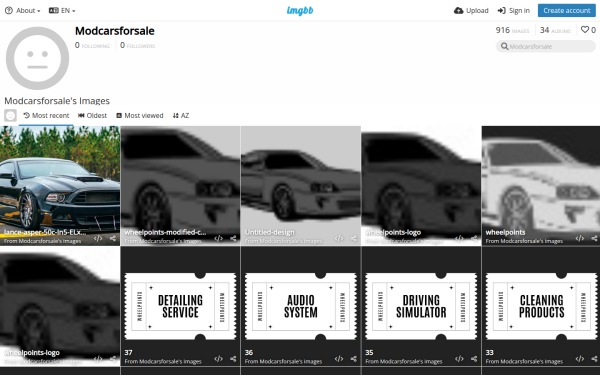Screen dimensions: 600x375
Task: Open the 34 albums count
Action: coord(555,30)
